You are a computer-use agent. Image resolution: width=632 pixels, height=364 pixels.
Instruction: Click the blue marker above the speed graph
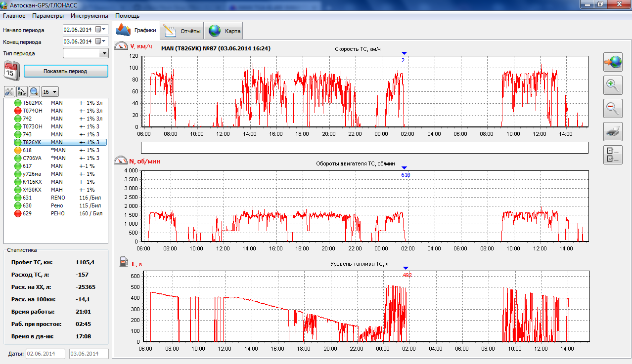[x=404, y=53]
